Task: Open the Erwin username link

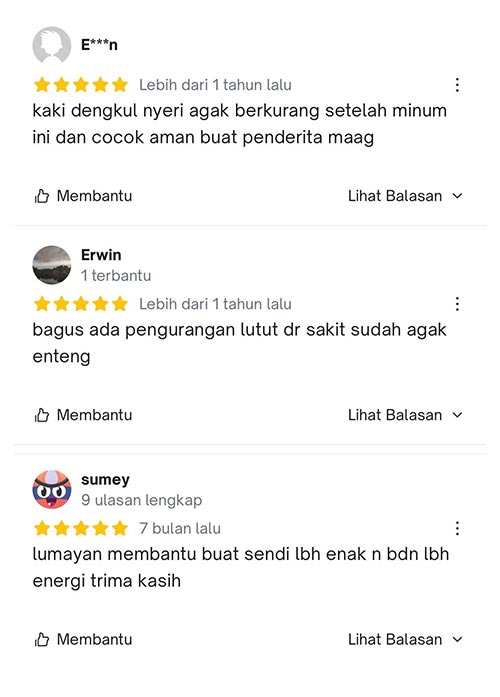Action: (x=101, y=255)
